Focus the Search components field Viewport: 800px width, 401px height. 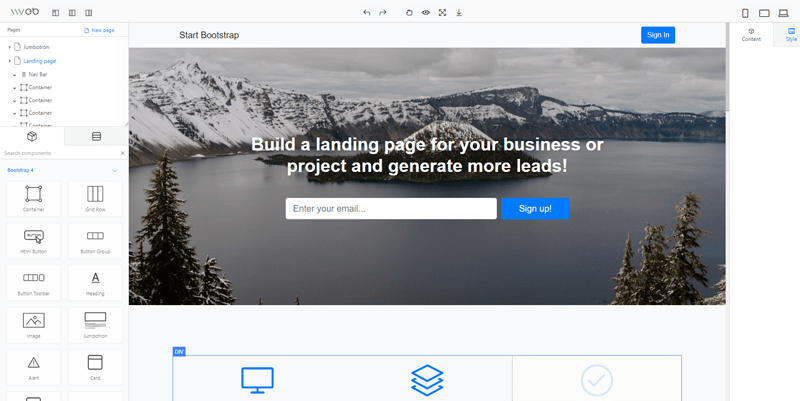click(x=59, y=153)
